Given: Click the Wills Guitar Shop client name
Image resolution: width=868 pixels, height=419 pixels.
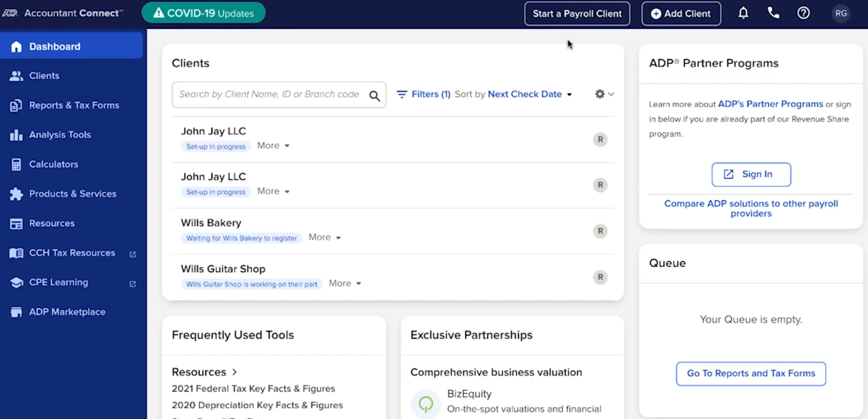Looking at the screenshot, I should point(223,269).
